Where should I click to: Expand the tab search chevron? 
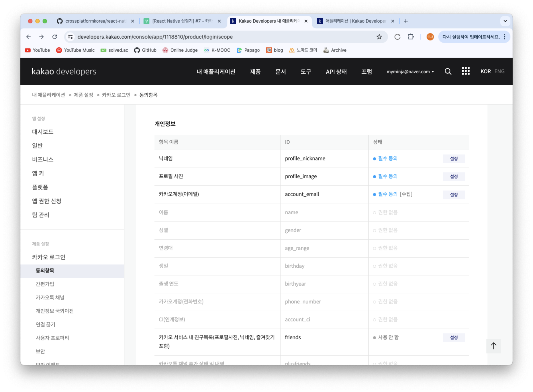(x=505, y=21)
